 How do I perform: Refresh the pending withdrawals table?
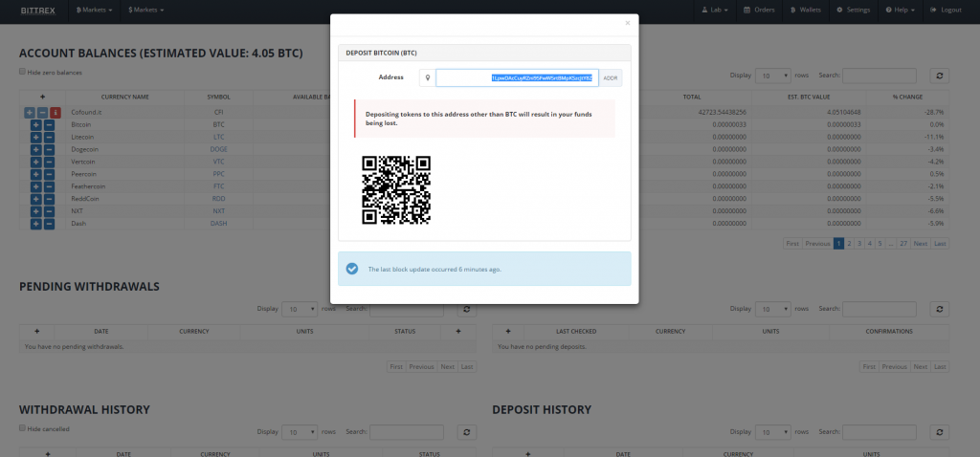coord(466,309)
